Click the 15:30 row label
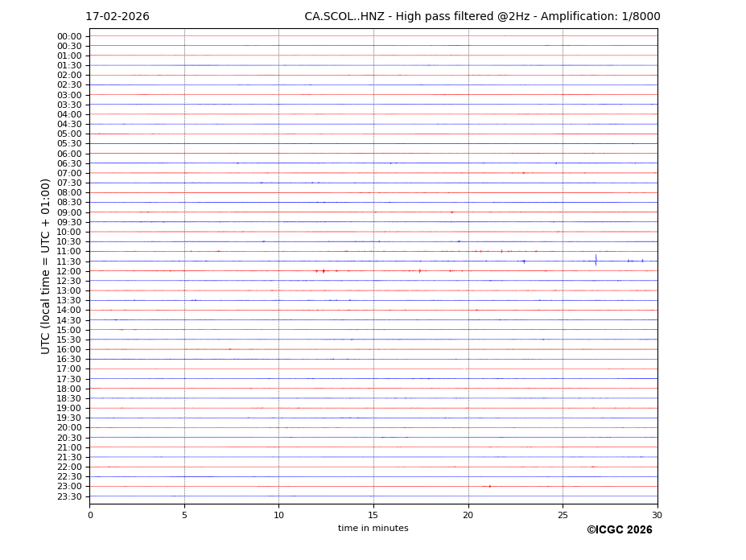The image size is (746, 560). pos(69,340)
